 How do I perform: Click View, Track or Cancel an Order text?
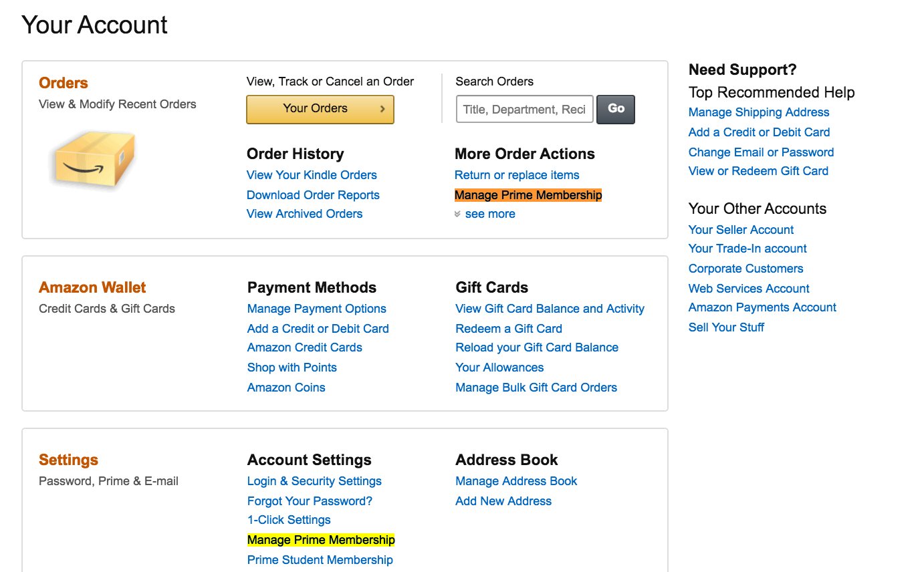coord(330,82)
